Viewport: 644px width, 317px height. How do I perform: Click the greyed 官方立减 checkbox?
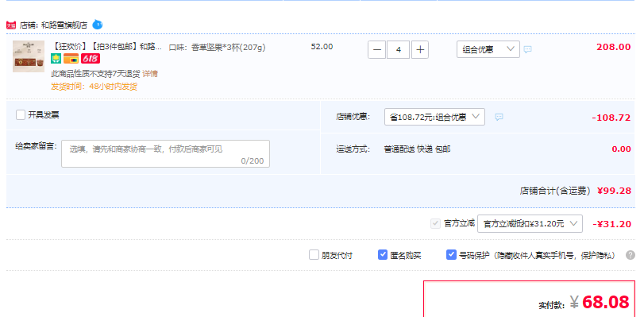(x=435, y=224)
